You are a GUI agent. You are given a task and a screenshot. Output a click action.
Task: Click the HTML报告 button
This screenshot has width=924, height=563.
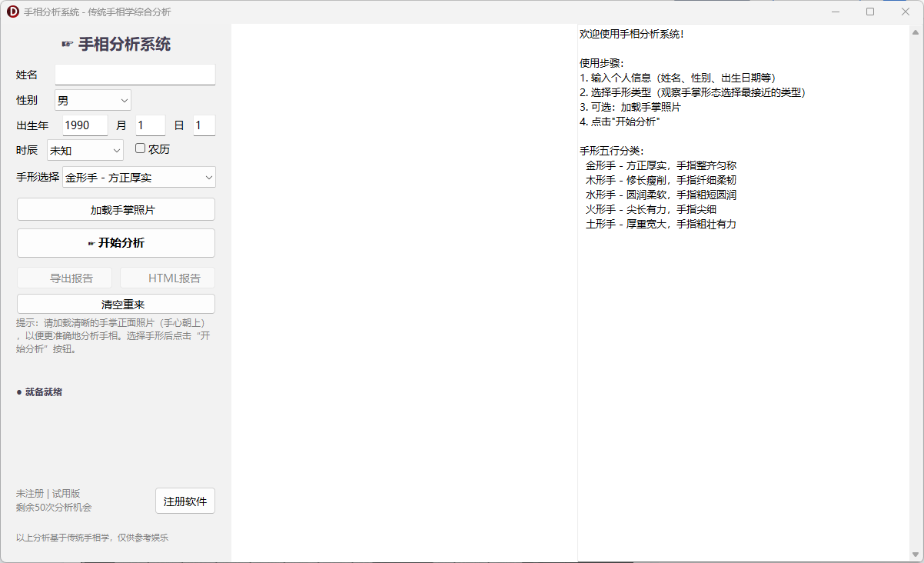point(168,278)
